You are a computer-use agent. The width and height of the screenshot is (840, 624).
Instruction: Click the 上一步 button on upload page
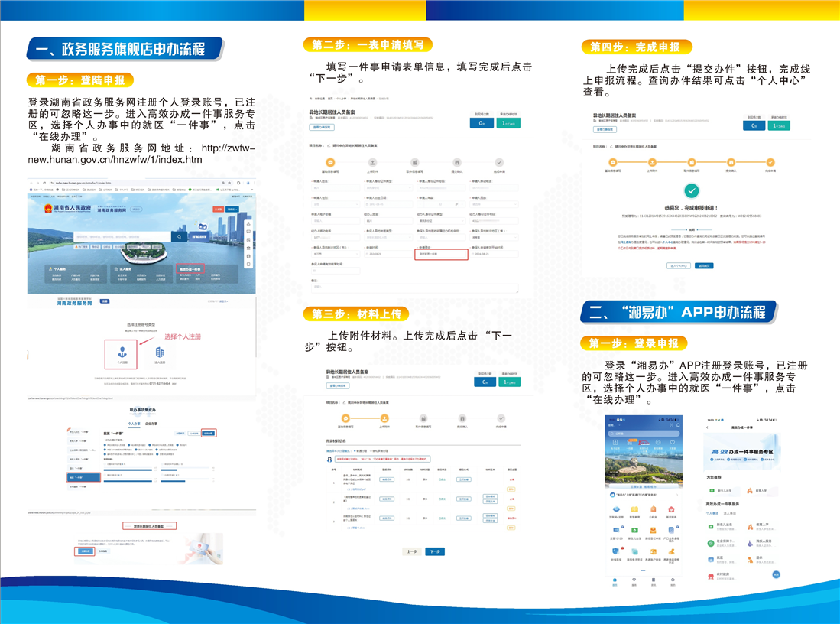411,551
